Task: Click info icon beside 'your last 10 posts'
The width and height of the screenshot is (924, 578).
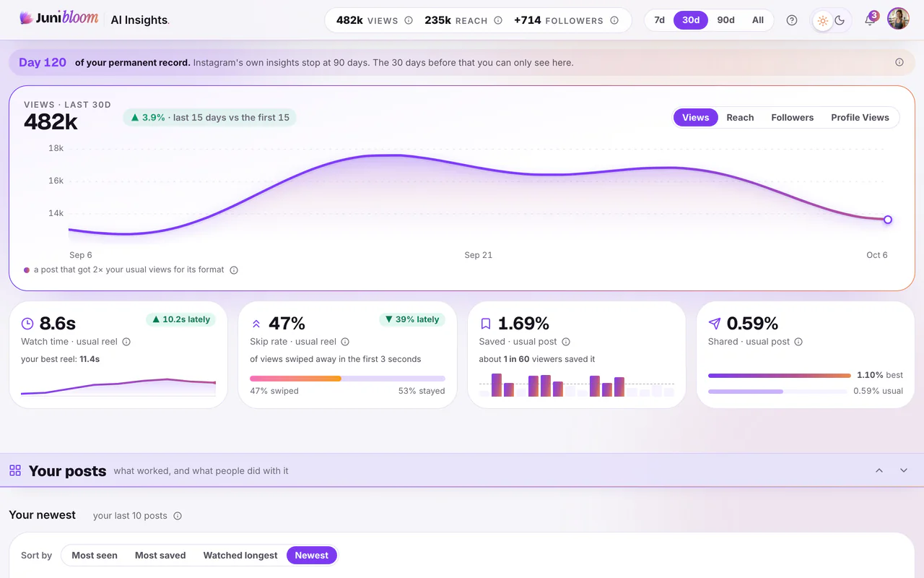Action: tap(178, 516)
